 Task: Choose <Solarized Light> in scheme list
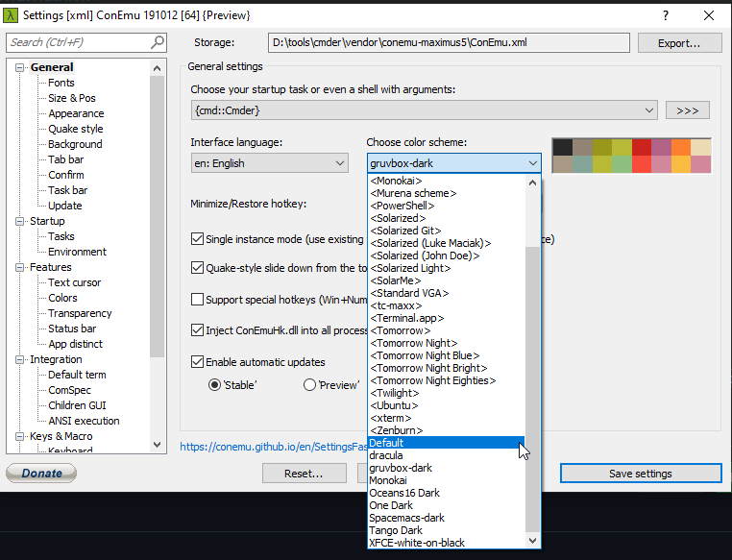click(x=447, y=268)
